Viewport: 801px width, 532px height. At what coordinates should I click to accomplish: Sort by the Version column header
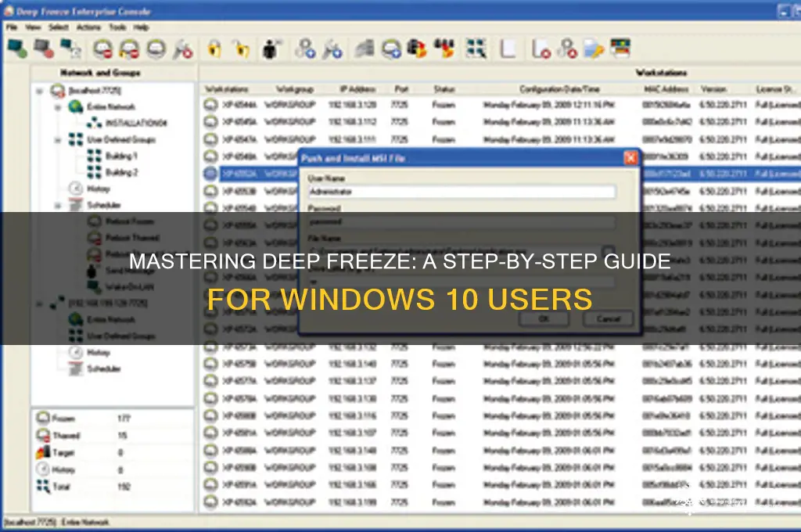coord(713,89)
